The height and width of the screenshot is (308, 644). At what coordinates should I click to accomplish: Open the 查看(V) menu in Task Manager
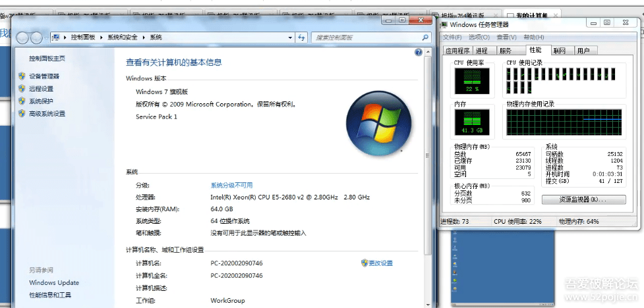pyautogui.click(x=506, y=38)
